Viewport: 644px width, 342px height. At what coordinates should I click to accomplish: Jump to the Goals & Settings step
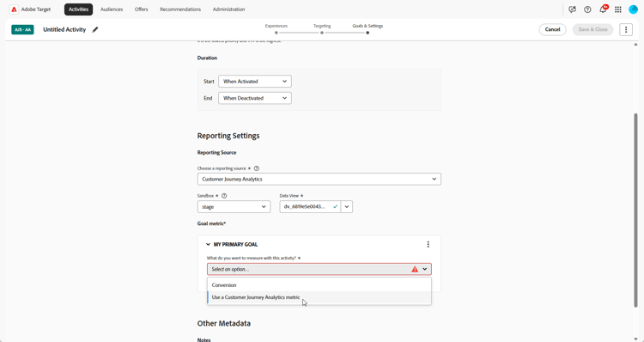[368, 28]
